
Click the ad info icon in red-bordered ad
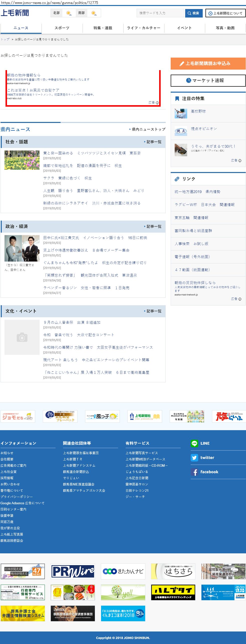[x=157, y=103]
